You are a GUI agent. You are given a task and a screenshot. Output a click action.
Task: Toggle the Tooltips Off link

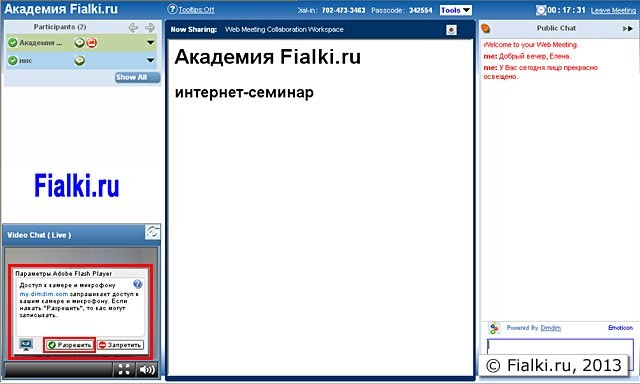pyautogui.click(x=196, y=10)
